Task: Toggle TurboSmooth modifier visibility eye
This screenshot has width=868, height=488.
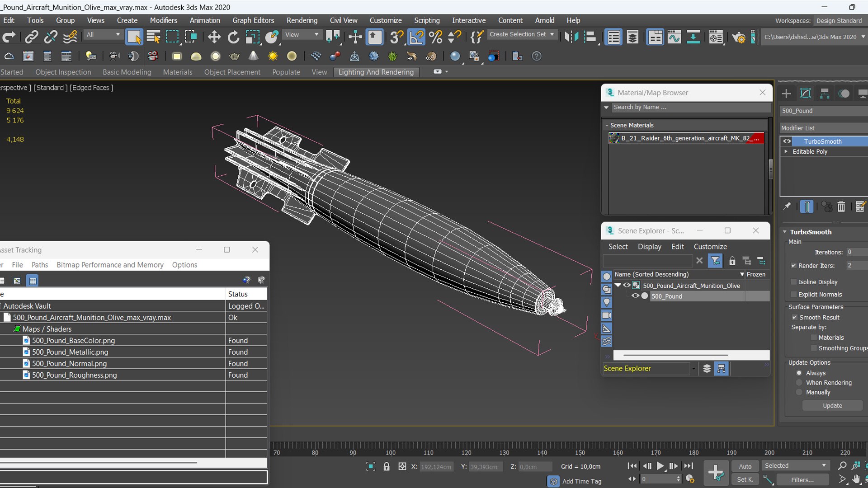Action: point(787,141)
